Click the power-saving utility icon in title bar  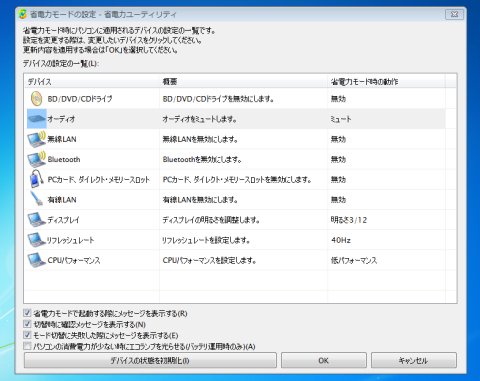[23, 14]
